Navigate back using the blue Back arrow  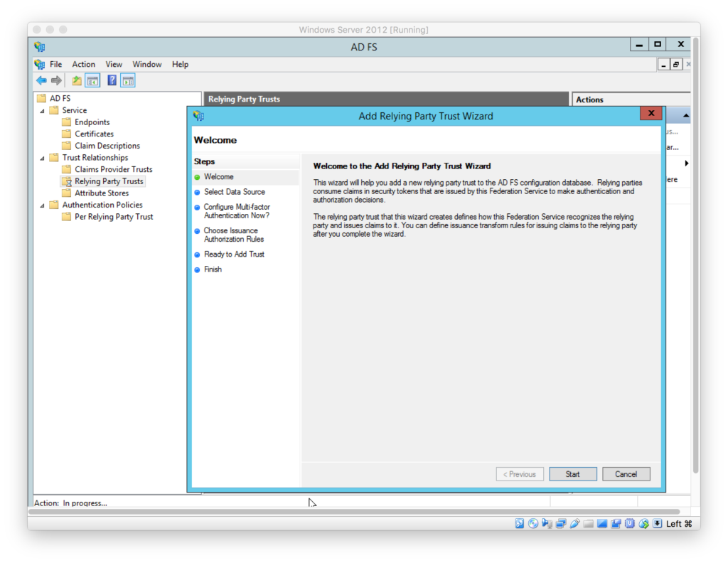coord(41,80)
